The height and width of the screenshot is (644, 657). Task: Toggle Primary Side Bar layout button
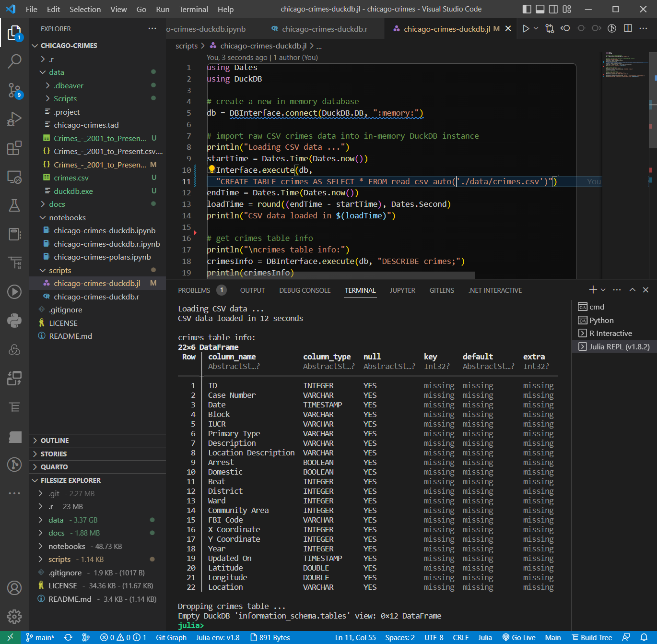point(527,9)
